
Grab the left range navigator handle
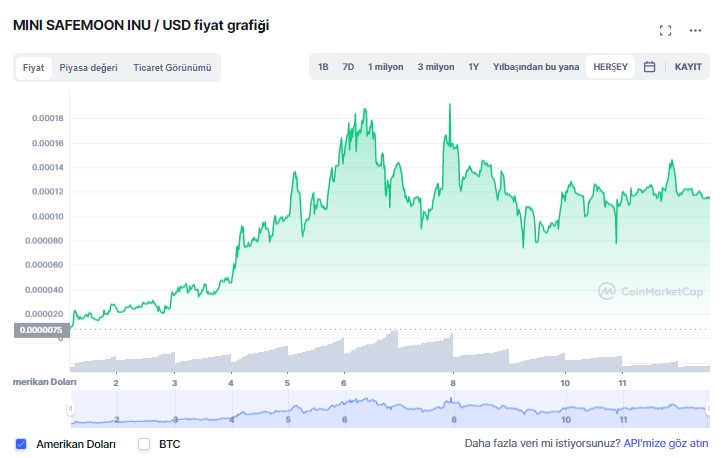click(x=70, y=408)
